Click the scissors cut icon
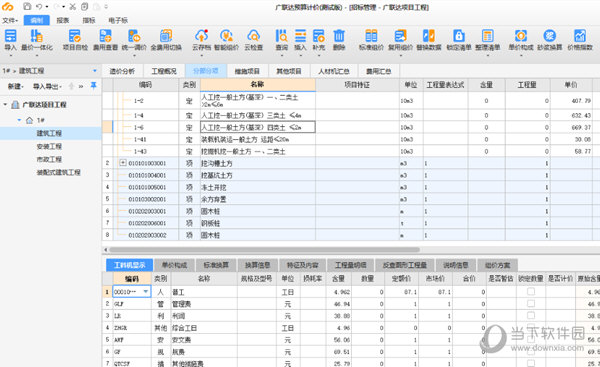600x367 pixels. (73, 7)
